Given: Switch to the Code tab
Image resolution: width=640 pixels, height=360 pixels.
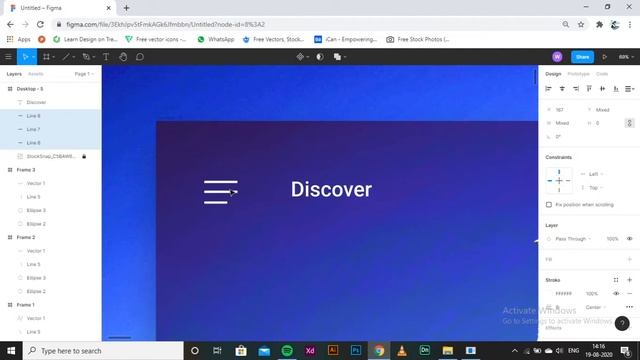Looking at the screenshot, I should pyautogui.click(x=602, y=74).
